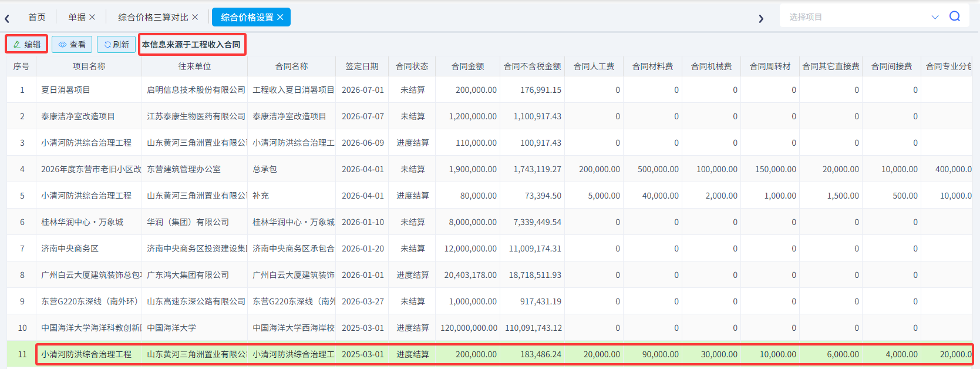Click the 合同不含税金额 column header
The width and height of the screenshot is (980, 369).
[x=532, y=66]
